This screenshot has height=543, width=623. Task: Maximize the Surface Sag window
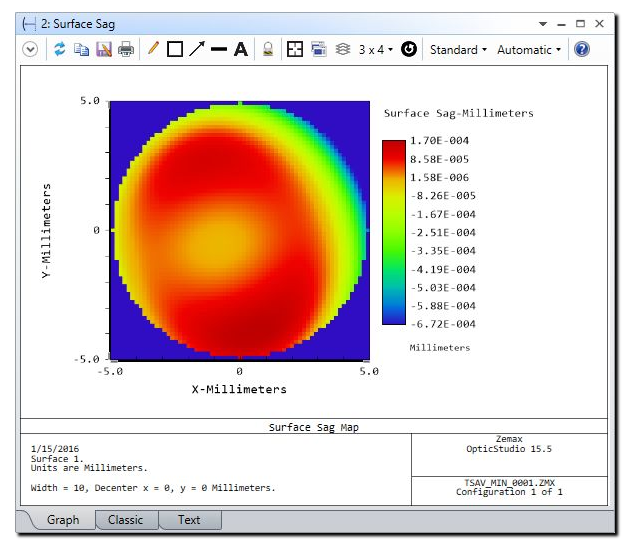(x=580, y=24)
